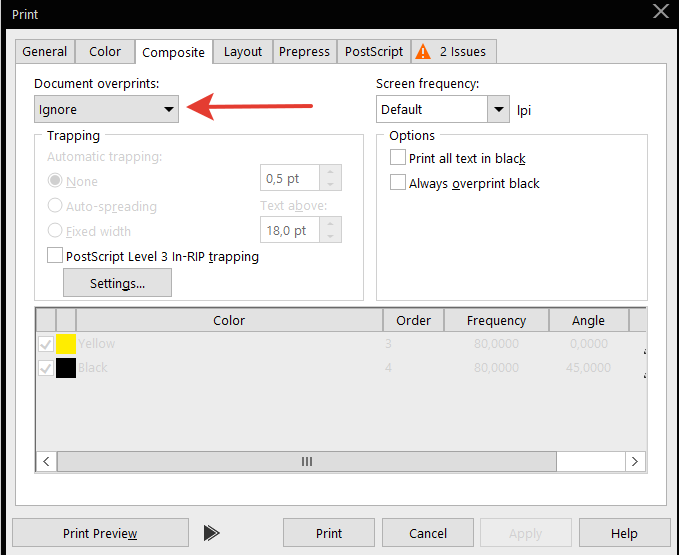The image size is (679, 555).
Task: Switch to the PostScript tab
Action: 374,52
